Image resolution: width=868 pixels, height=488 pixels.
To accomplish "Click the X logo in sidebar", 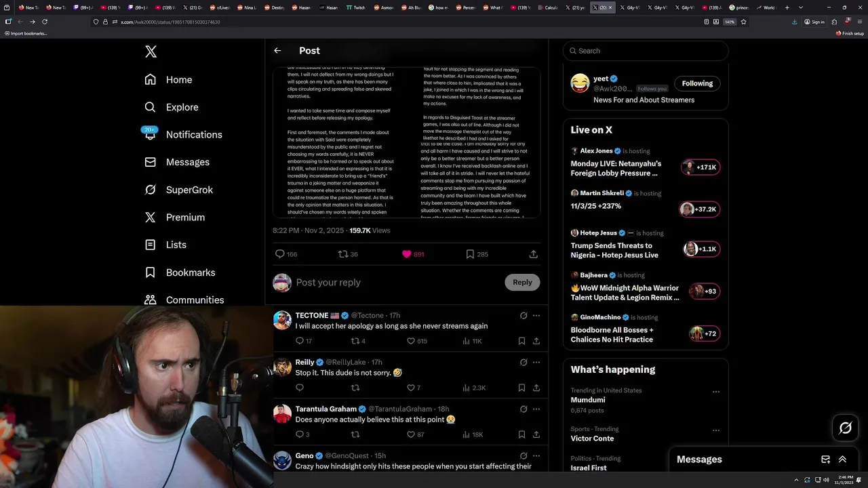I will 151,52.
